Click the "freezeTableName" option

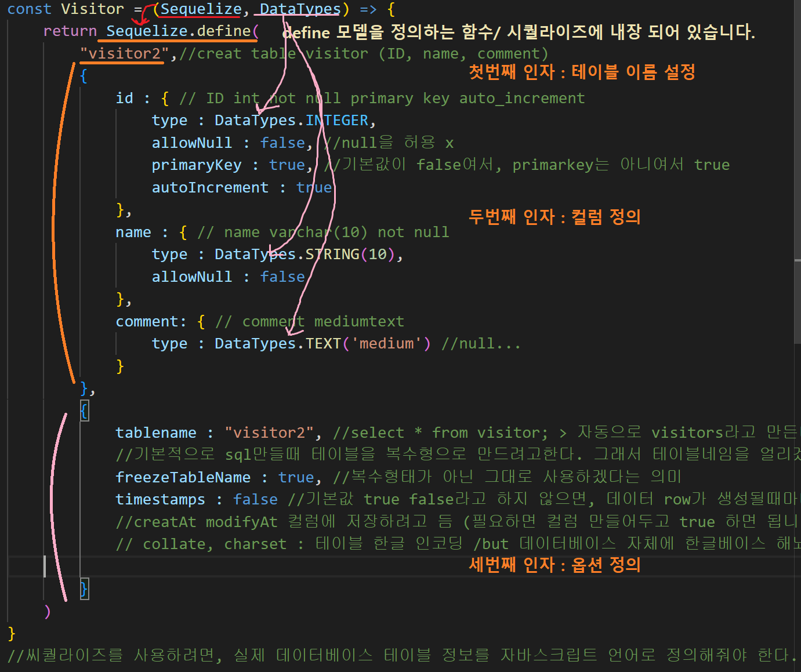pyautogui.click(x=183, y=477)
